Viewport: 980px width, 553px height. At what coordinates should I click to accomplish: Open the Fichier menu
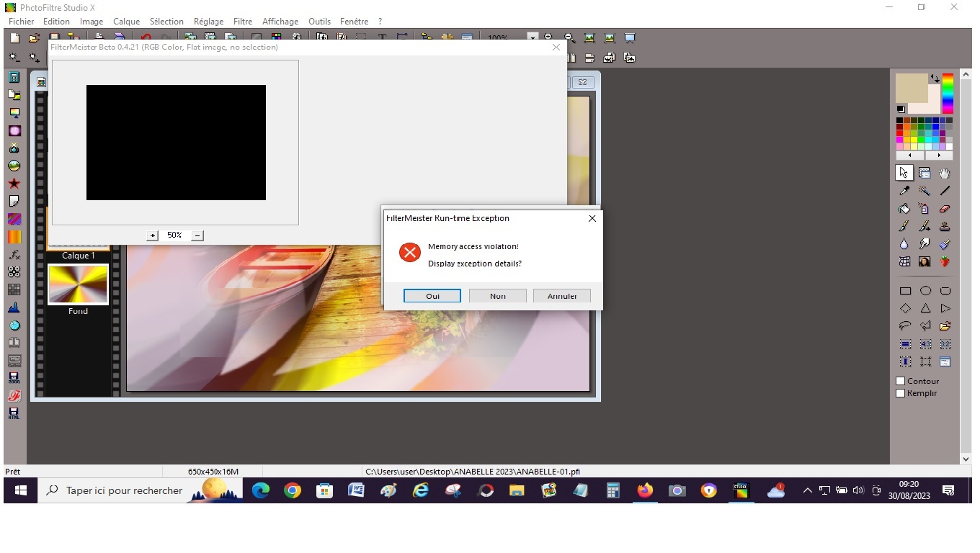[x=22, y=22]
